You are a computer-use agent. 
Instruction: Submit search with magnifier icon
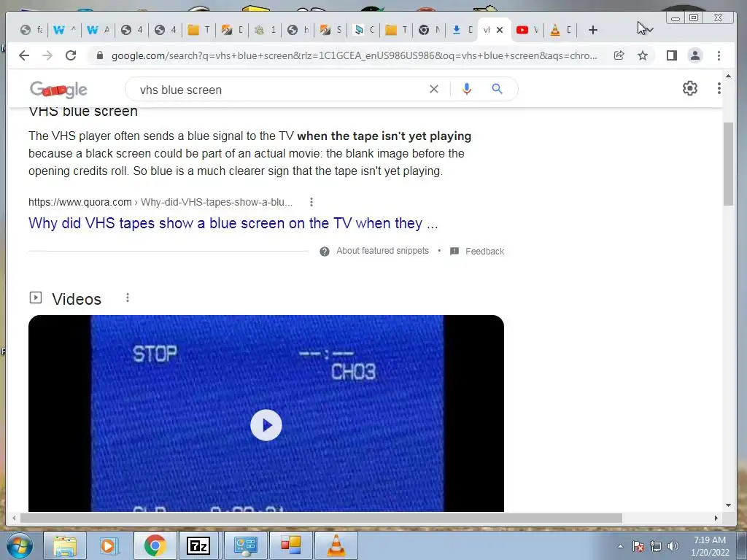click(x=497, y=89)
